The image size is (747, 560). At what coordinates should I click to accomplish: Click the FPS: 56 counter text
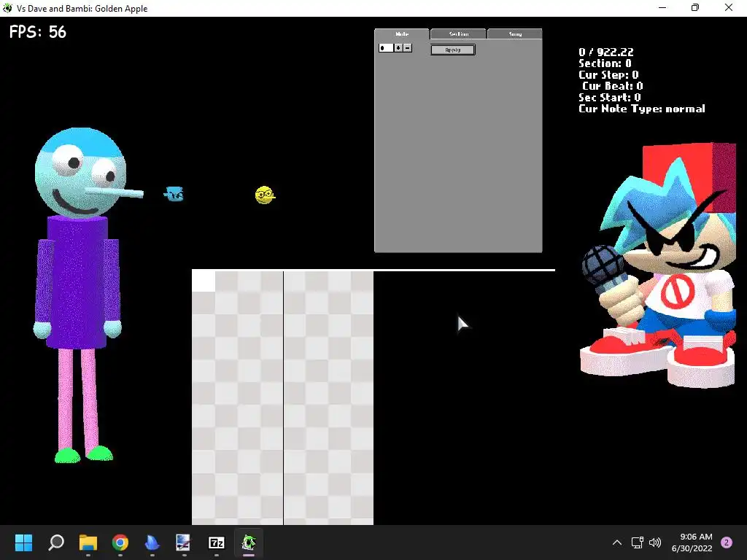pyautogui.click(x=38, y=32)
